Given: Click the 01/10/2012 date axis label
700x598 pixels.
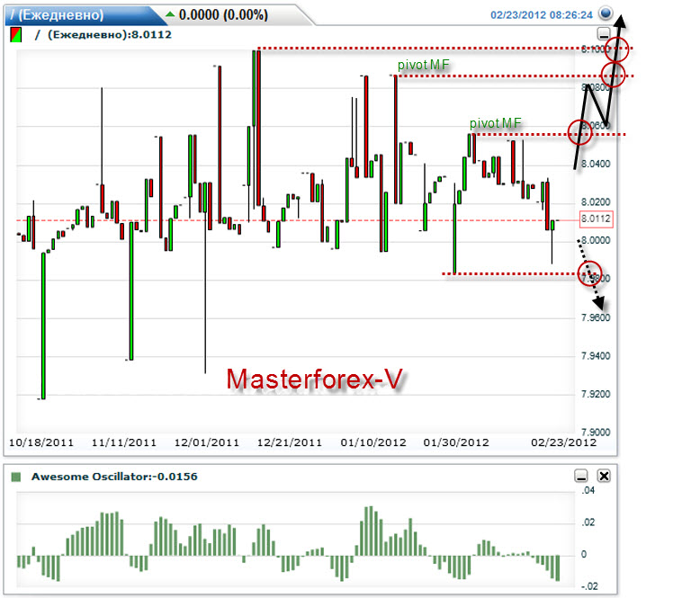Looking at the screenshot, I should pos(373,442).
